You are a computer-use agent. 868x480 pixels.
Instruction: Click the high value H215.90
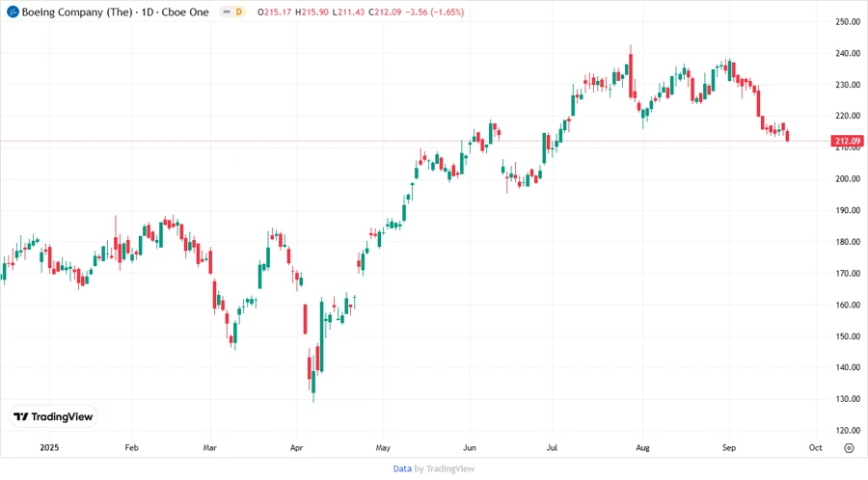(312, 12)
